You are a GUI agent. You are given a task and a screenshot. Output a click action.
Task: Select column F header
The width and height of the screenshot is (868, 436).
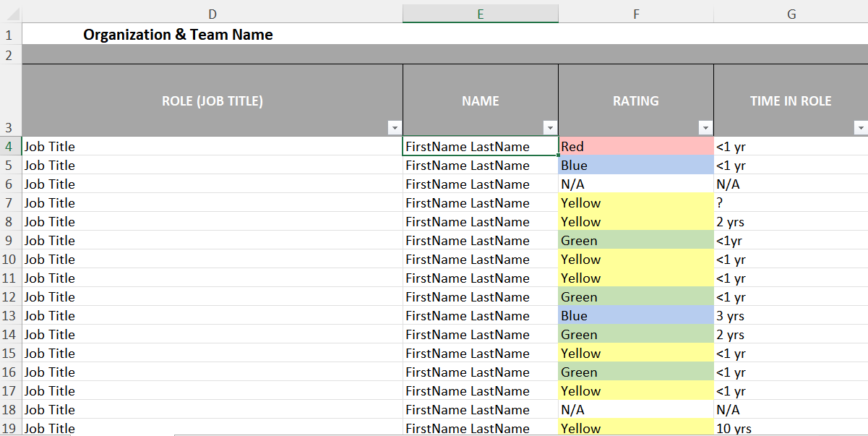[635, 13]
